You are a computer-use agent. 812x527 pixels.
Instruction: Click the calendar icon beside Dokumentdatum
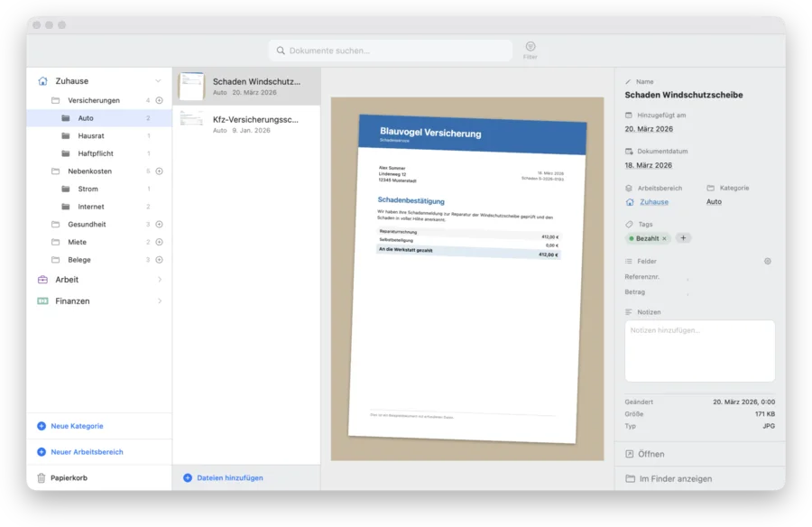point(629,152)
